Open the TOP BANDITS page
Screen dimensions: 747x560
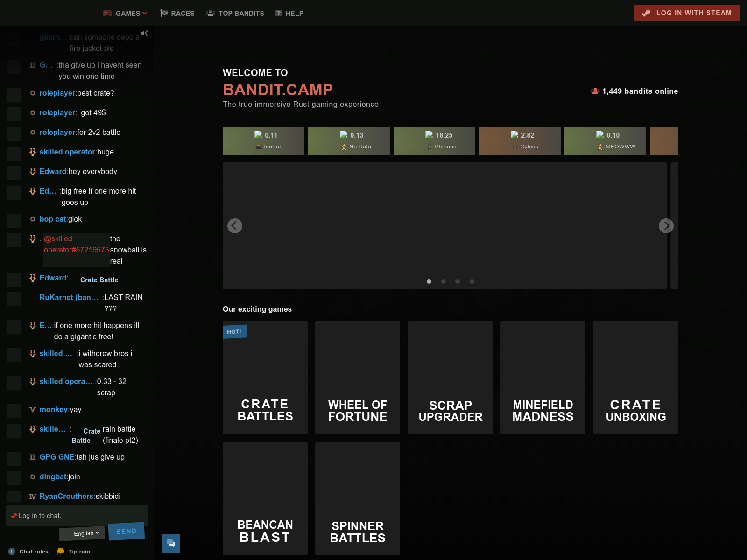[240, 13]
